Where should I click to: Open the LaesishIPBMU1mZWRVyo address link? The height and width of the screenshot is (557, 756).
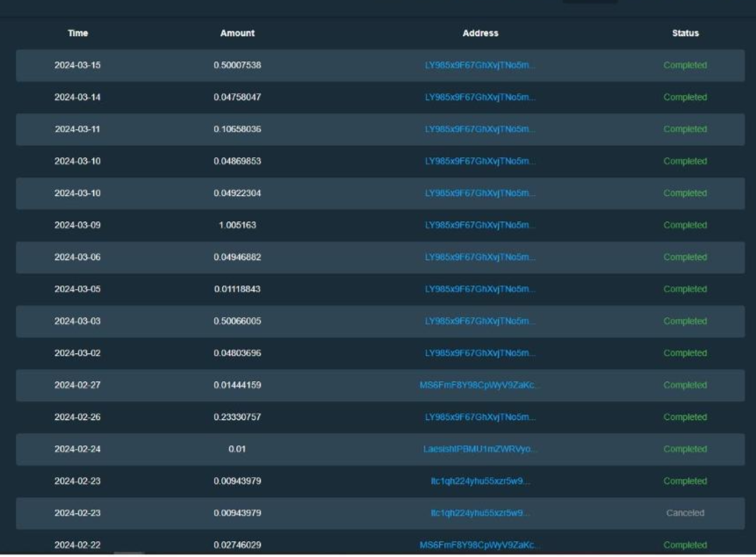point(479,449)
